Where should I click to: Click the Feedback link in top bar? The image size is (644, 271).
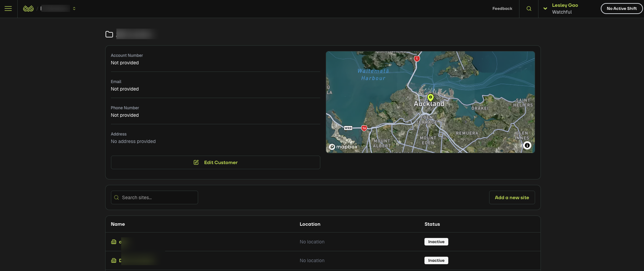[x=502, y=9]
